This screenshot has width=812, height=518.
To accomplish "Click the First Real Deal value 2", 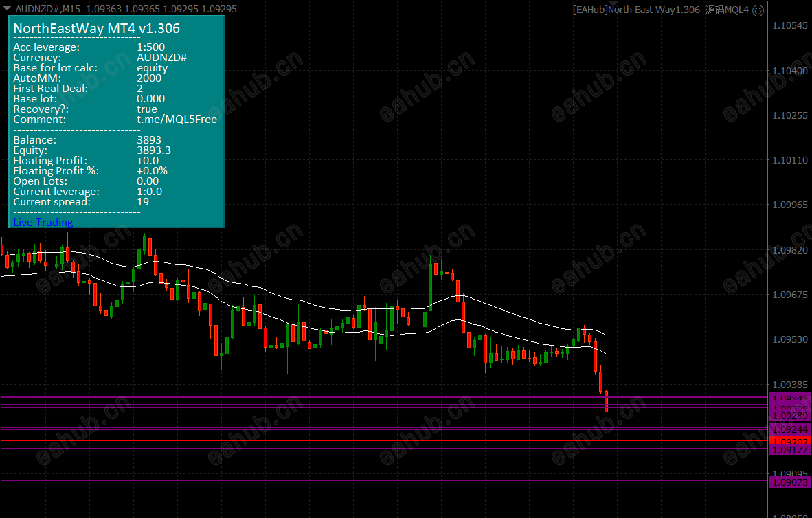I will pos(140,89).
